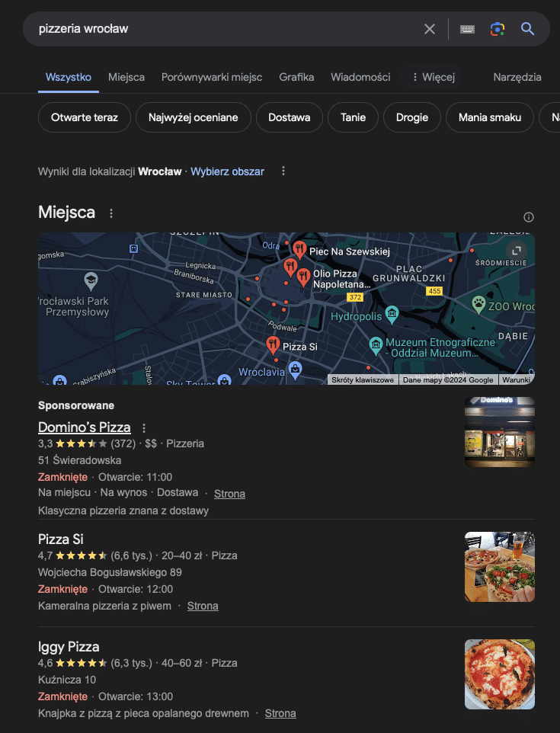560x733 pixels.
Task: Filter by Otwarte teraz chip
Action: [84, 117]
